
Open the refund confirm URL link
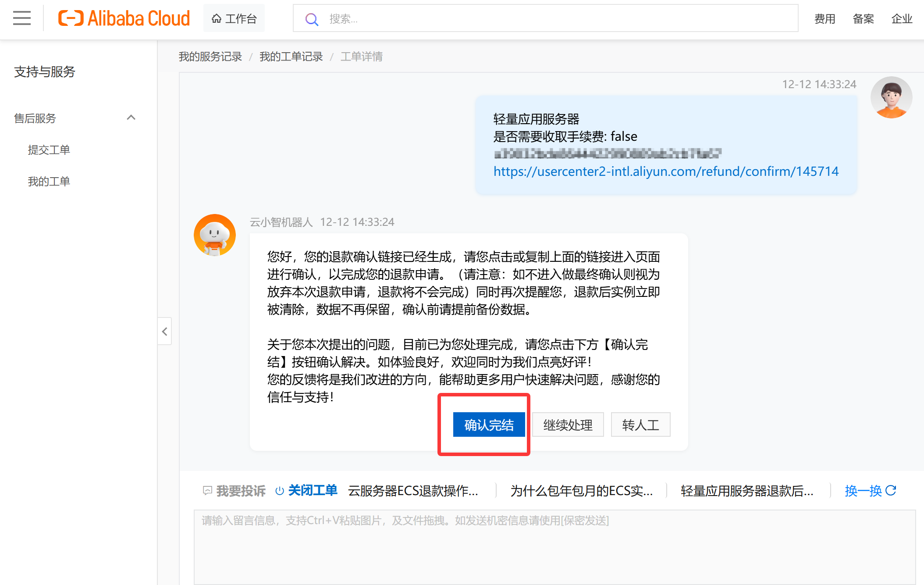[665, 171]
